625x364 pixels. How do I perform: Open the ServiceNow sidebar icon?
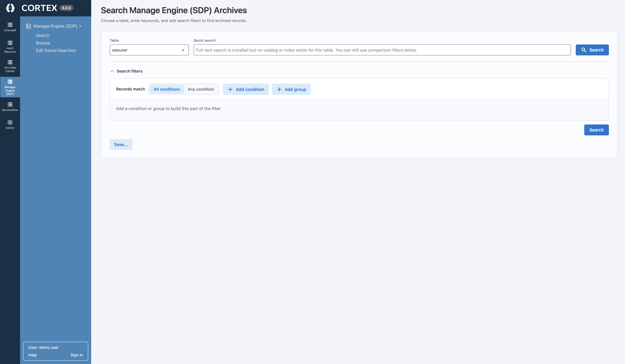click(x=10, y=107)
